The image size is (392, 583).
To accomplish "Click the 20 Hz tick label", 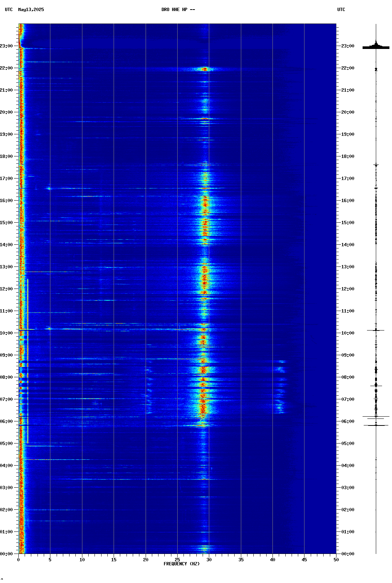I will (x=146, y=560).
